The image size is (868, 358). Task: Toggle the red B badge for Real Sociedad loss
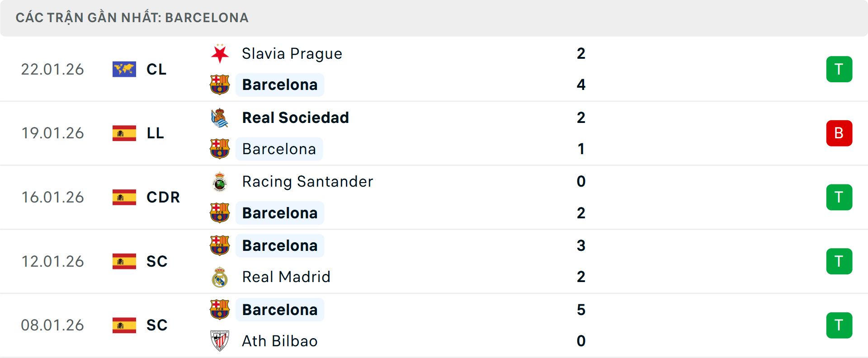840,133
